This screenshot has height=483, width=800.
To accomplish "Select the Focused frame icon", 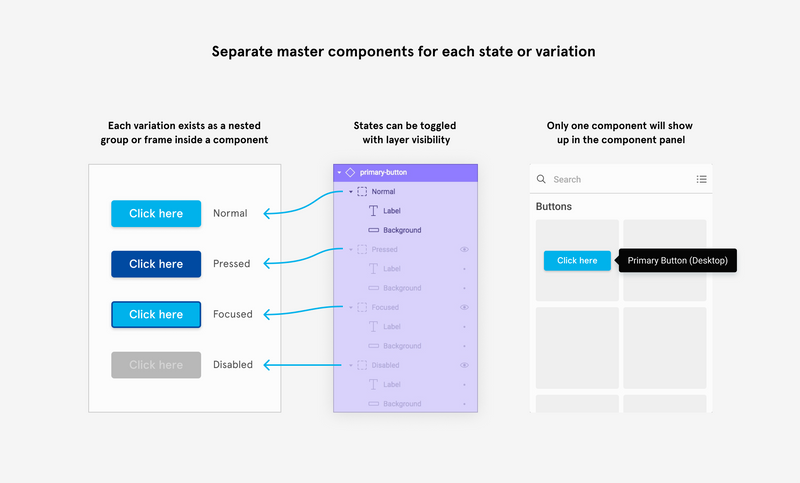I will click(x=362, y=307).
